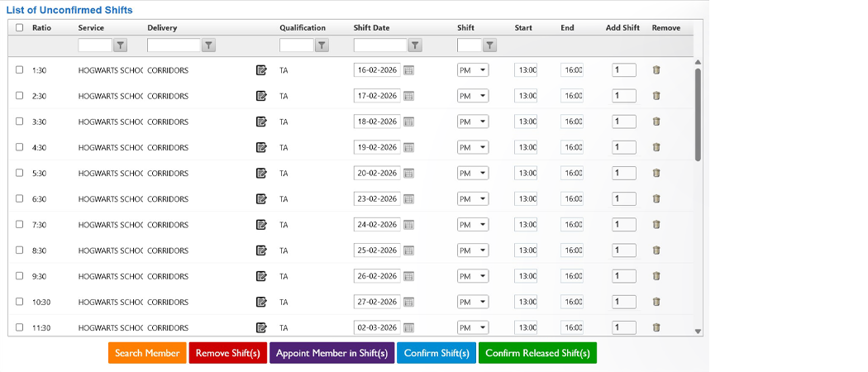Sort by Ratio column header

41,27
